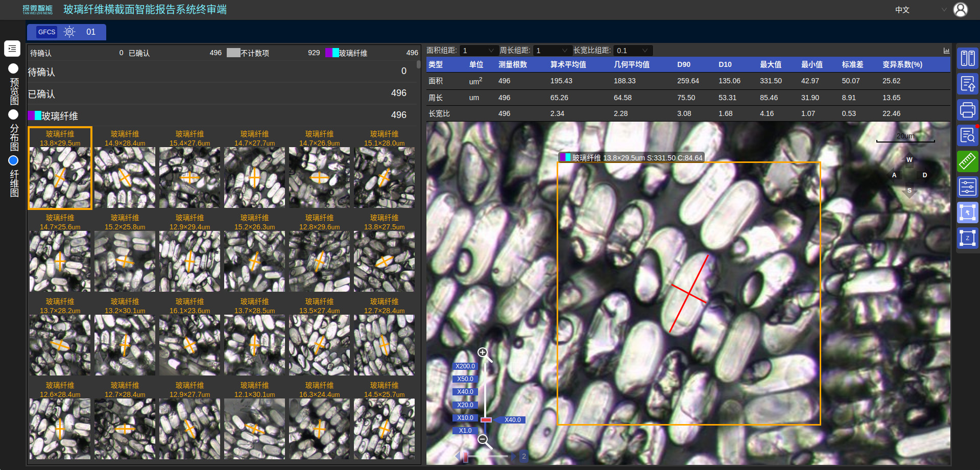Click the purple-cyan 玻璃纤维 color swatch in summary bar
Image resolution: width=980 pixels, height=470 pixels.
click(x=332, y=53)
